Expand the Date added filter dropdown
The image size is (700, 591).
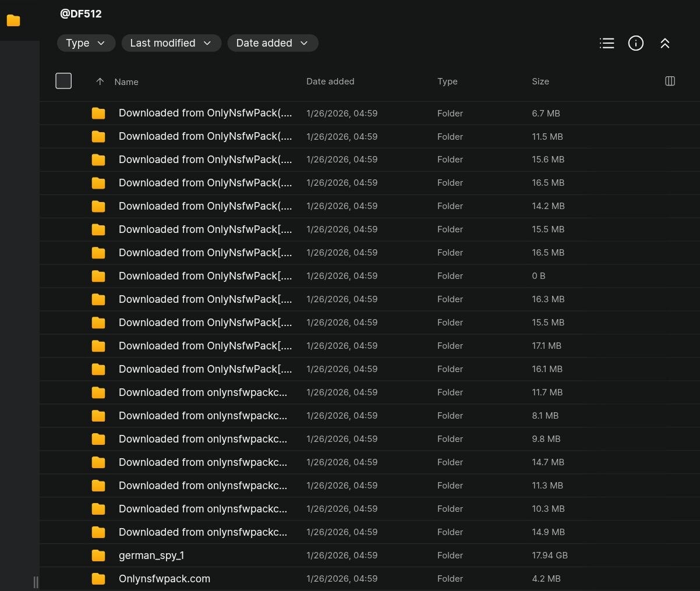(272, 43)
